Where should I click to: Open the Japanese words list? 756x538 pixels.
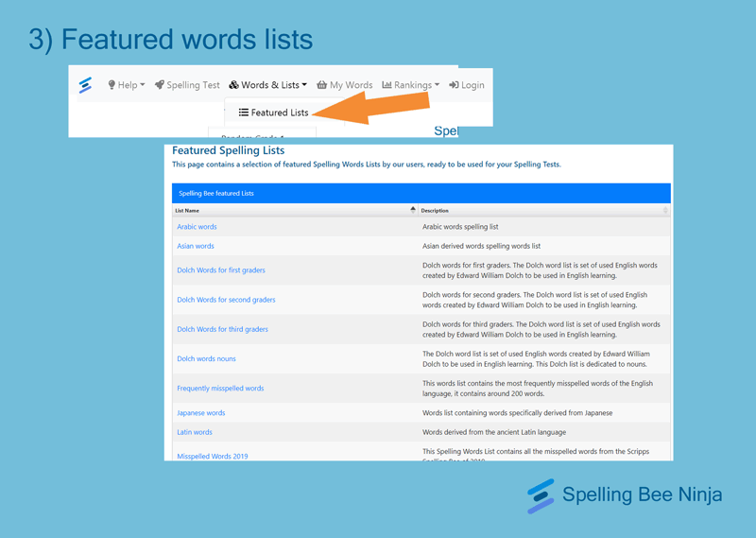[x=201, y=412]
